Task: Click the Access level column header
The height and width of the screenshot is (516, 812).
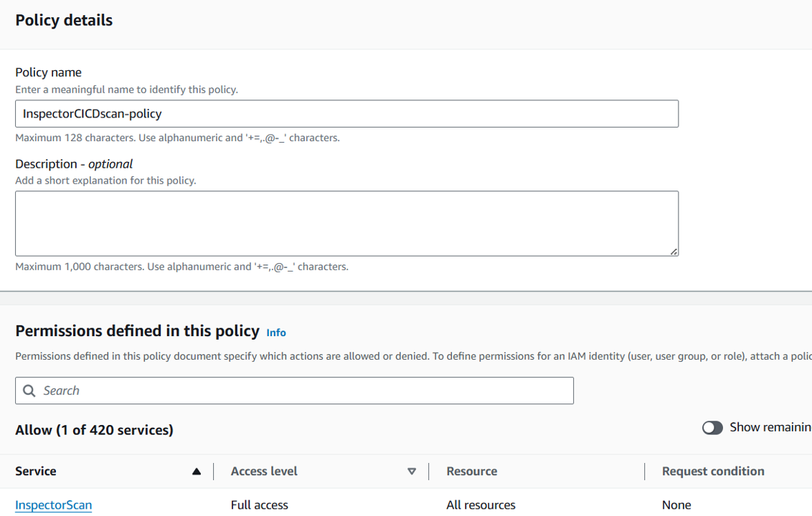Action: [x=264, y=472]
